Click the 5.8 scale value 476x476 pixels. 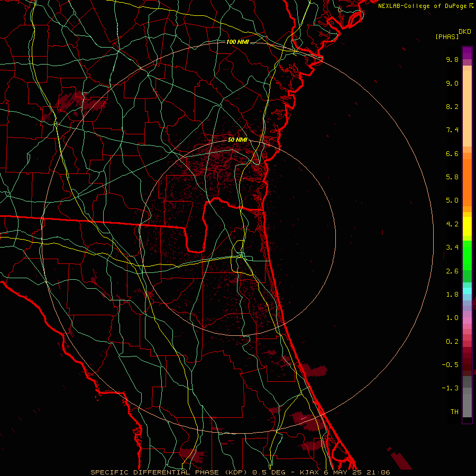452,177
